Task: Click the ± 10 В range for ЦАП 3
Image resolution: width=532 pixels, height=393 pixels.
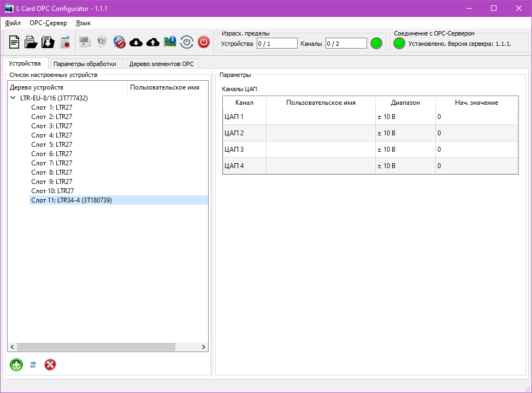Action: tap(405, 149)
